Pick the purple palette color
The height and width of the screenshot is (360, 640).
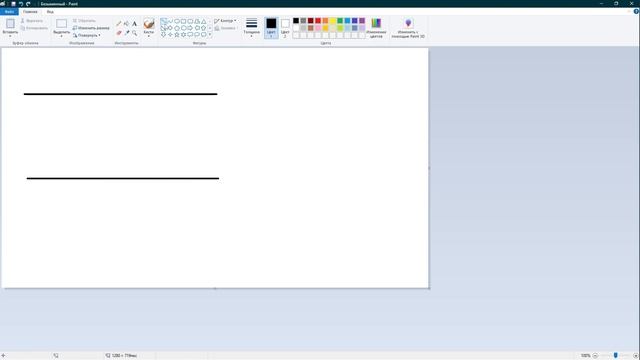(x=362, y=20)
